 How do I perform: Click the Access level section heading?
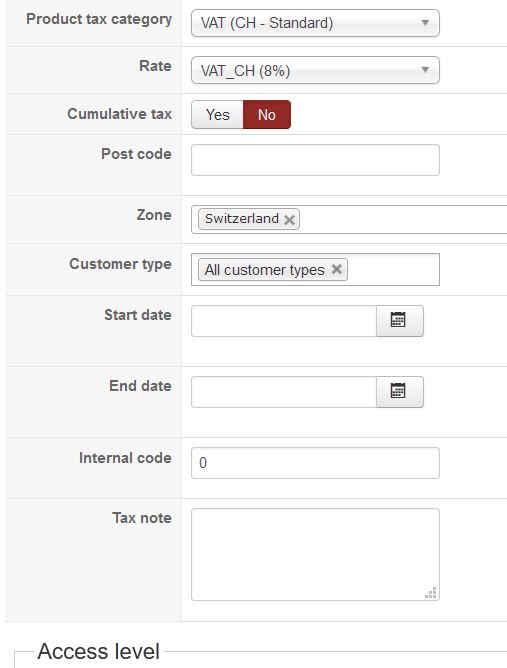98,651
